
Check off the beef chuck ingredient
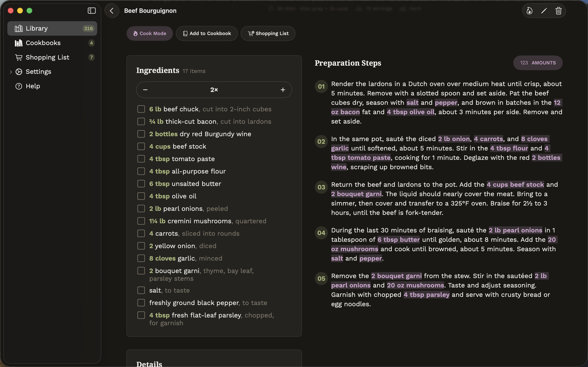pos(141,109)
